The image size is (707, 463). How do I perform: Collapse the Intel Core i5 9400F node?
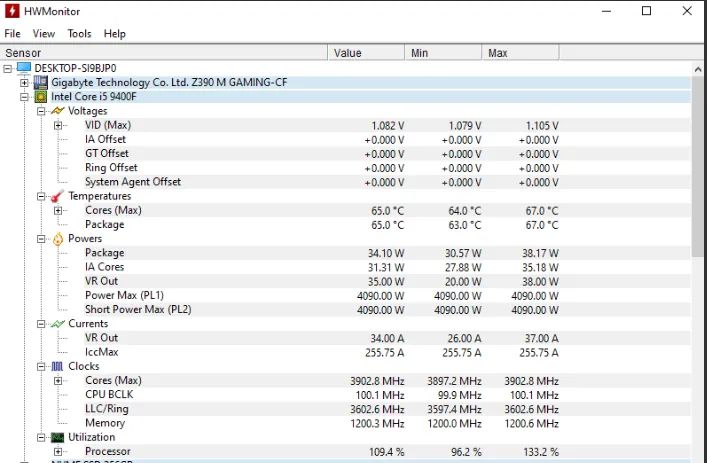[x=24, y=97]
